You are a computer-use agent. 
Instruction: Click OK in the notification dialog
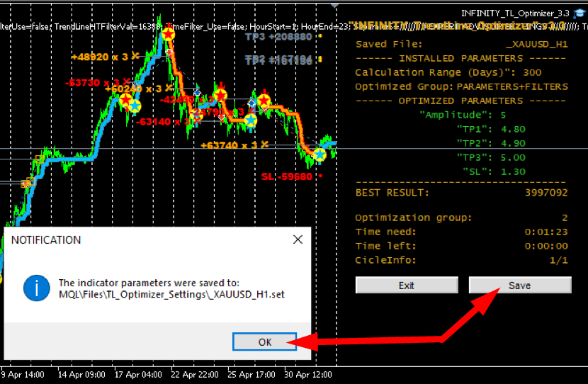[x=264, y=341]
